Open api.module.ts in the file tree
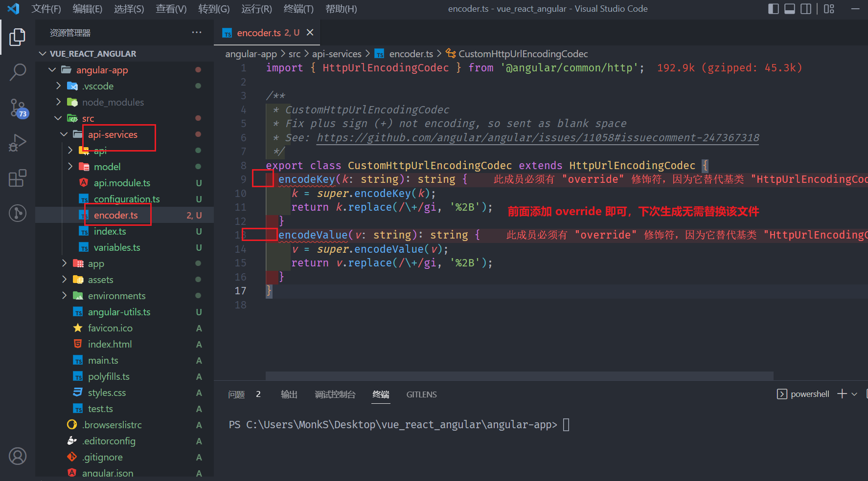Screen dimensions: 868x481 coord(122,183)
